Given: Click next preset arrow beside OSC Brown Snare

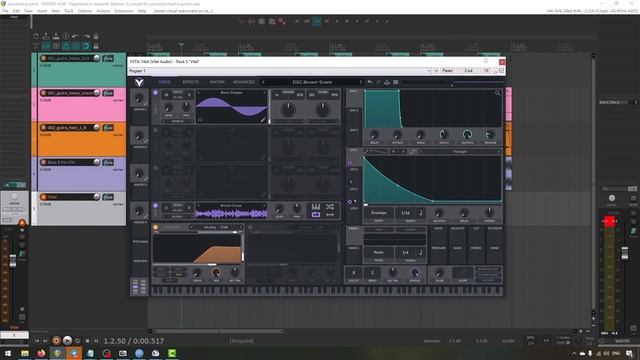Looking at the screenshot, I should (x=361, y=82).
